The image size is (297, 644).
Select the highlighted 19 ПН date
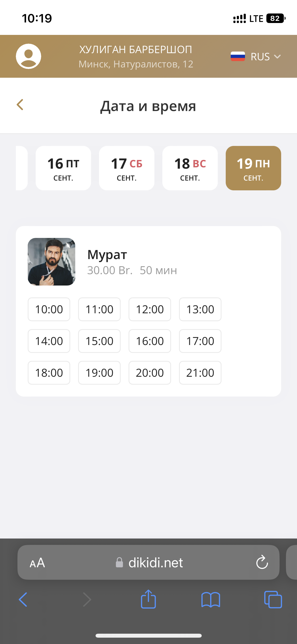[253, 168]
